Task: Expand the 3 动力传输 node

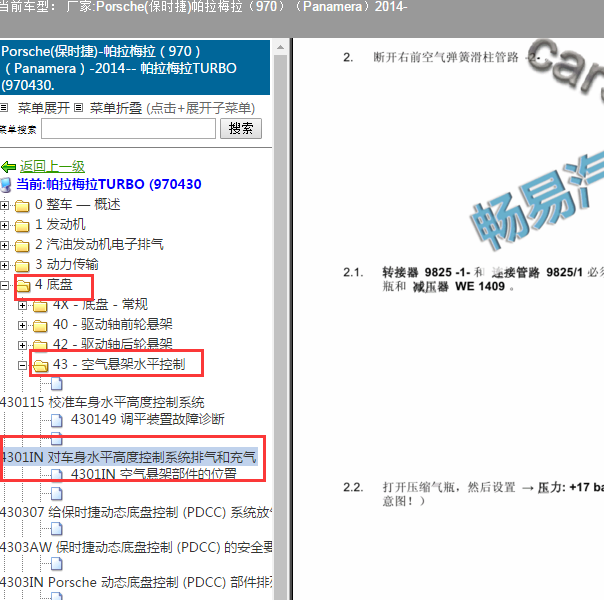Action: (4, 265)
